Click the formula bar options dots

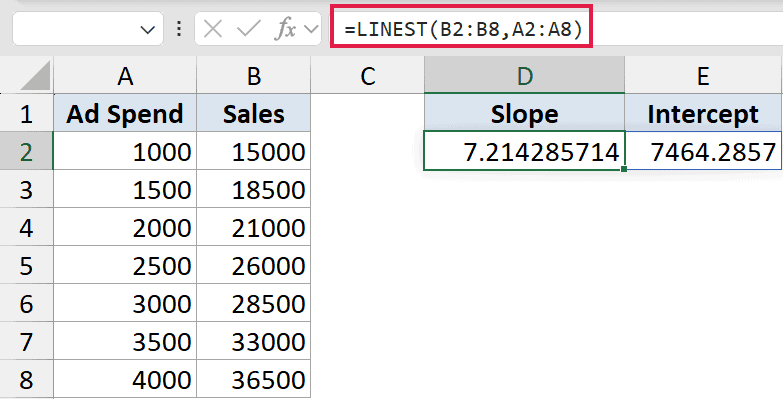pyautogui.click(x=179, y=29)
